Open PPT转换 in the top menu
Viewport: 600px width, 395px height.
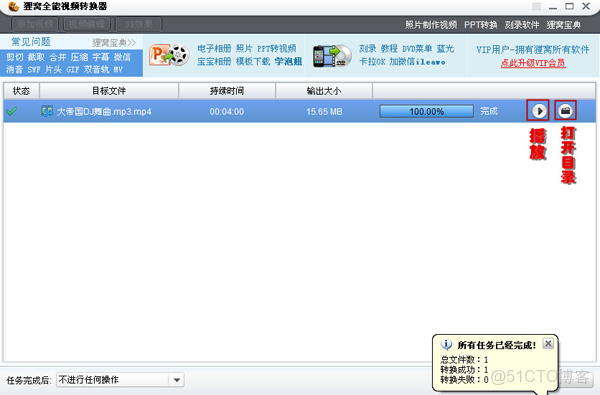[481, 25]
